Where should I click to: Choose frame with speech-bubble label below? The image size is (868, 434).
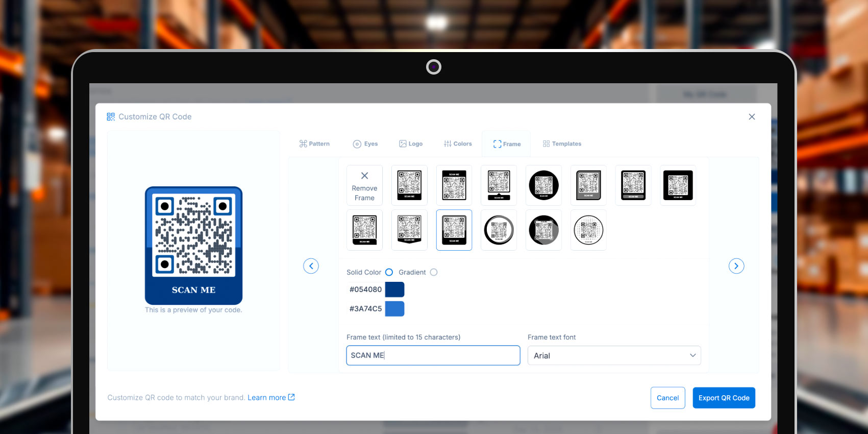[499, 185]
